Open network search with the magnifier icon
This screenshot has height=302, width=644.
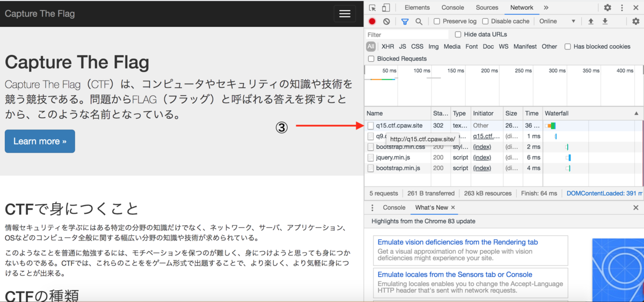(419, 21)
